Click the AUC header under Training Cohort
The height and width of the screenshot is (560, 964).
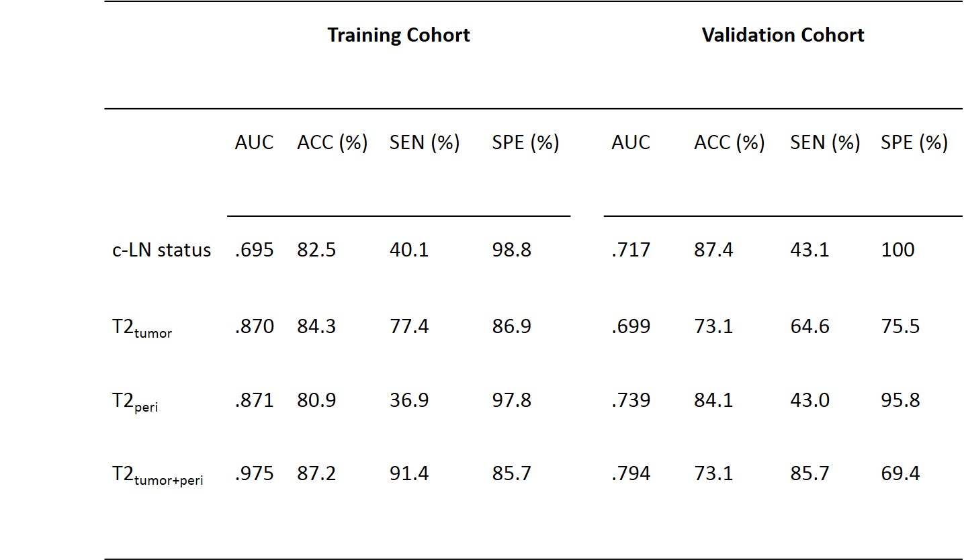click(x=254, y=142)
